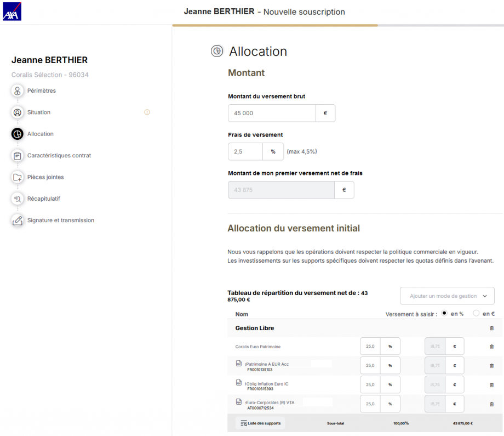Open the Pièces jointes folder icon
504x436 pixels.
coord(18,177)
